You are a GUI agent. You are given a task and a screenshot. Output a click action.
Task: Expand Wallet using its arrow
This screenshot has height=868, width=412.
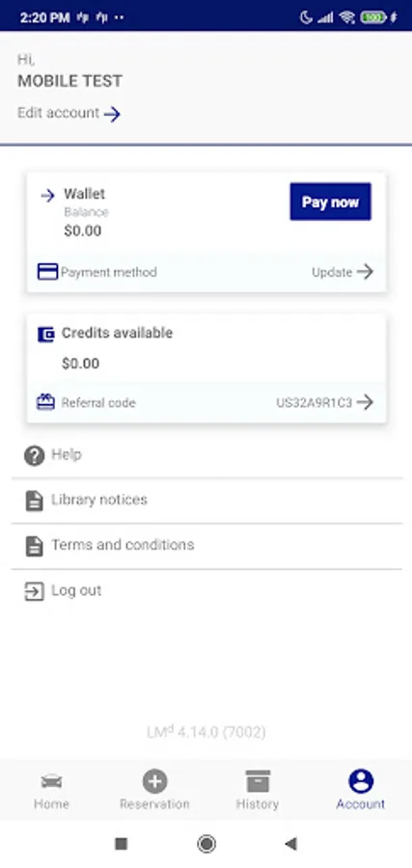click(x=48, y=195)
